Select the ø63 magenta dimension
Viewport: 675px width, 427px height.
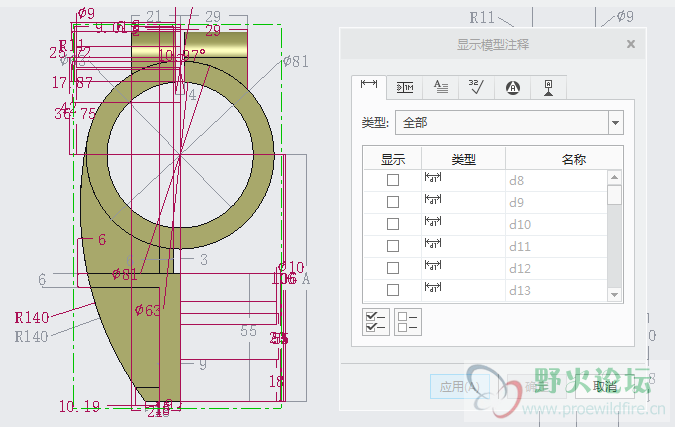147,309
